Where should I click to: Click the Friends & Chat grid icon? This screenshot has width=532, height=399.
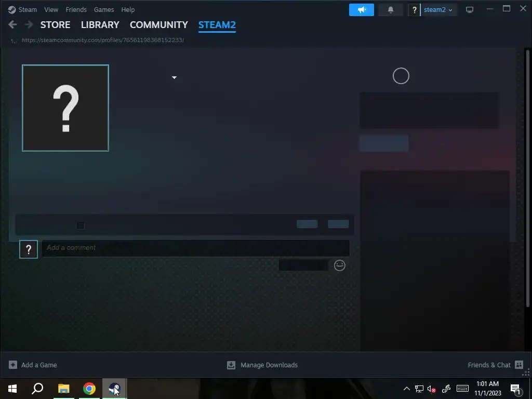519,365
